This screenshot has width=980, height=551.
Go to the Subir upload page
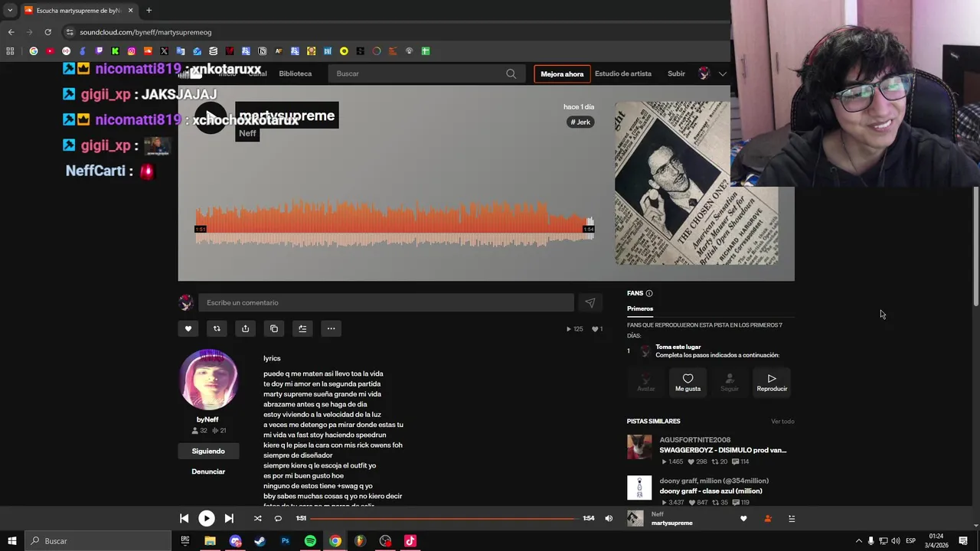click(x=676, y=73)
